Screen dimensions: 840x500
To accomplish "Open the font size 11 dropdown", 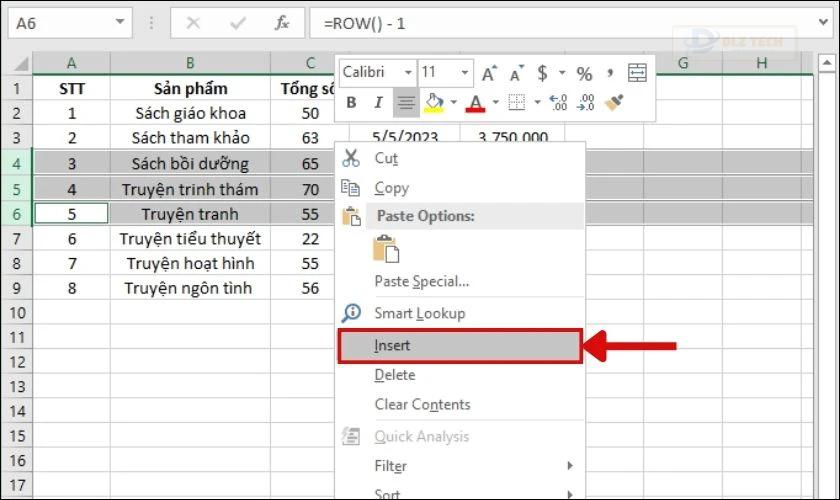I will click(x=465, y=72).
